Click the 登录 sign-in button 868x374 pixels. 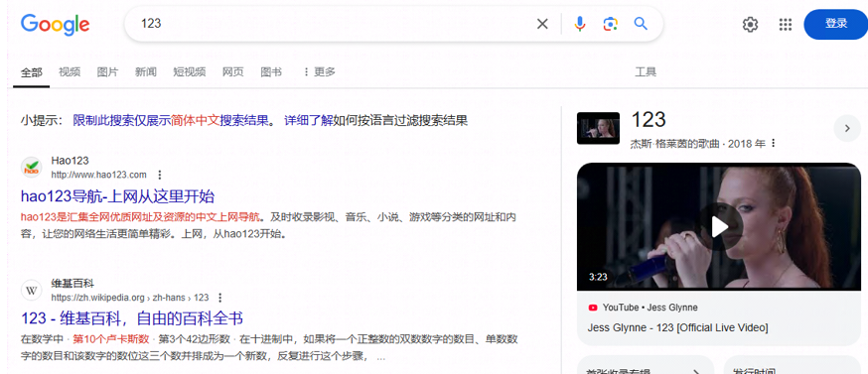pyautogui.click(x=836, y=24)
